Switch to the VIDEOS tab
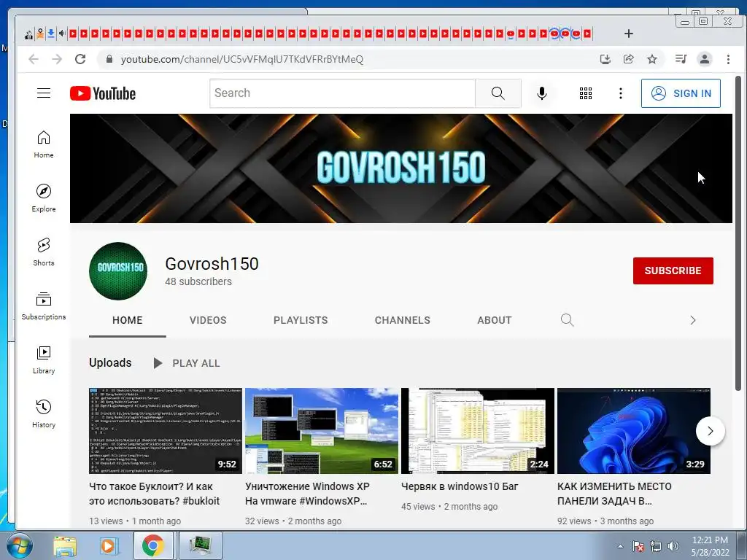 click(x=208, y=321)
